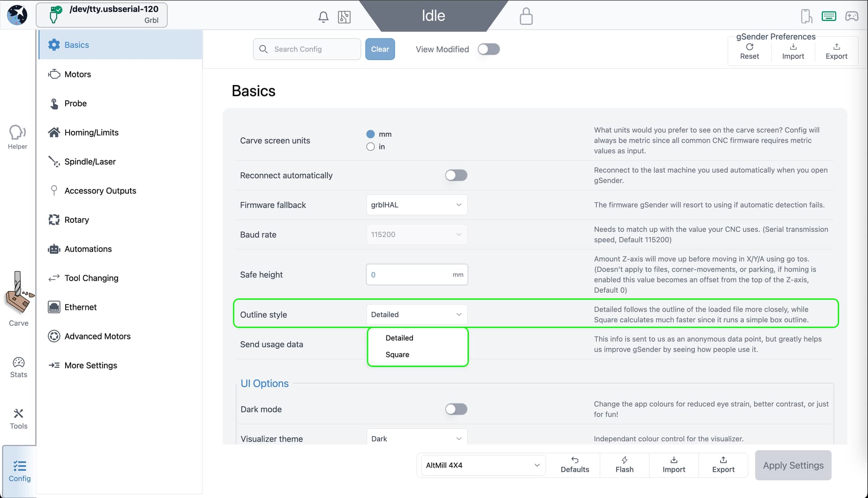The height and width of the screenshot is (498, 868).
Task: Open the Tools page
Action: point(19,418)
